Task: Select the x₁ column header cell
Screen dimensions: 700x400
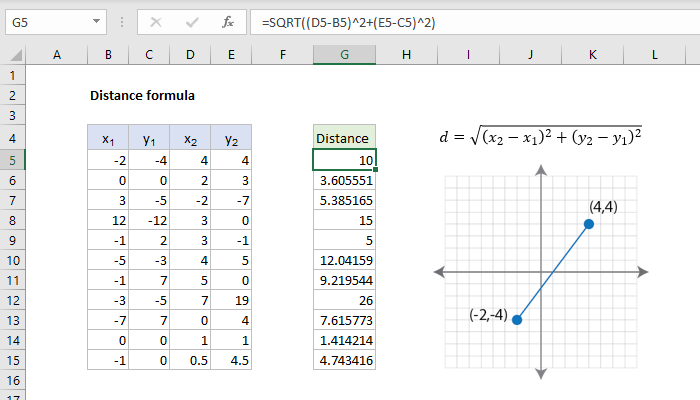Action: (x=107, y=138)
